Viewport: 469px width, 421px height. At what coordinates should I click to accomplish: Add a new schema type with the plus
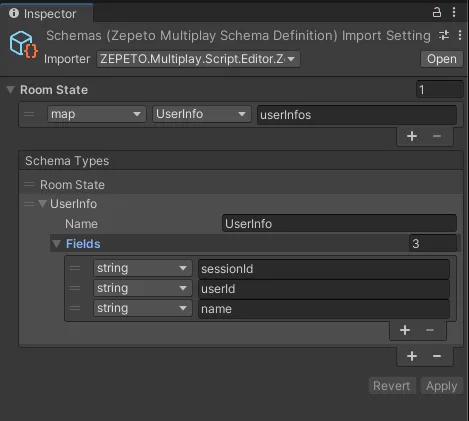pyautogui.click(x=412, y=356)
